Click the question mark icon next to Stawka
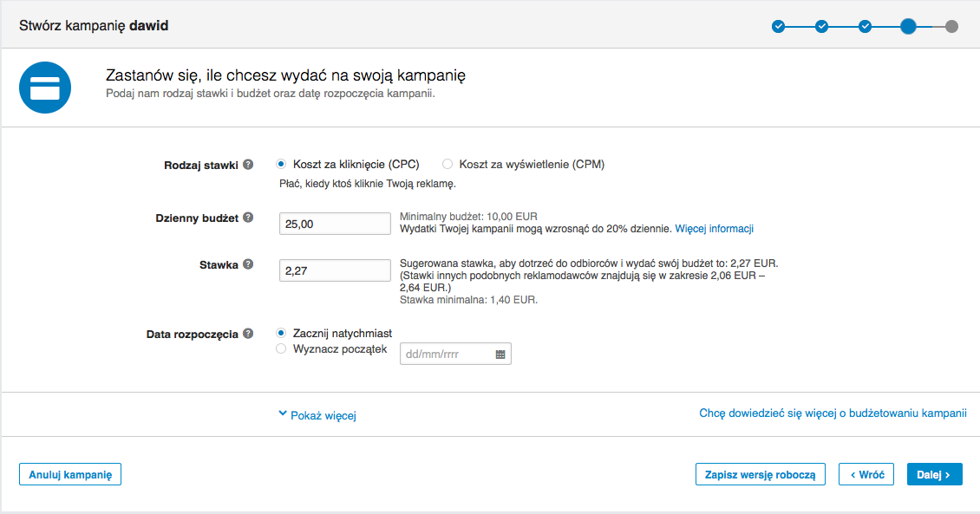 pyautogui.click(x=248, y=264)
